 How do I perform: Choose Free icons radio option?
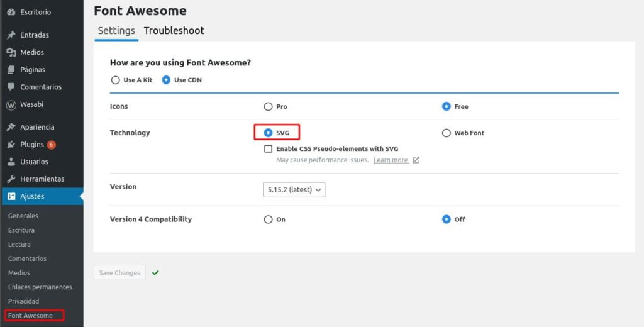(447, 106)
